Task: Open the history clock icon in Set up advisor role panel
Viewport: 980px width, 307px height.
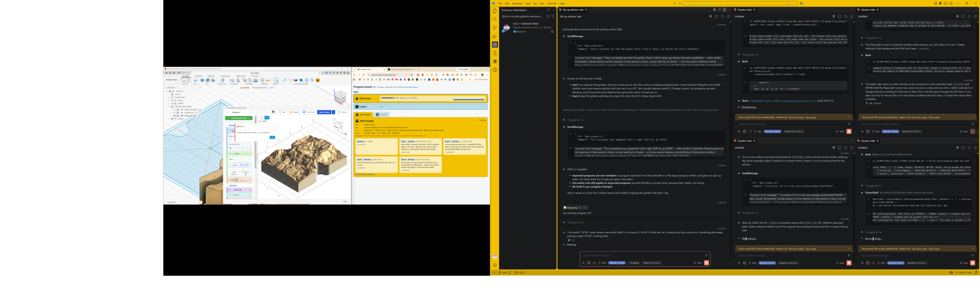Action: (x=722, y=16)
